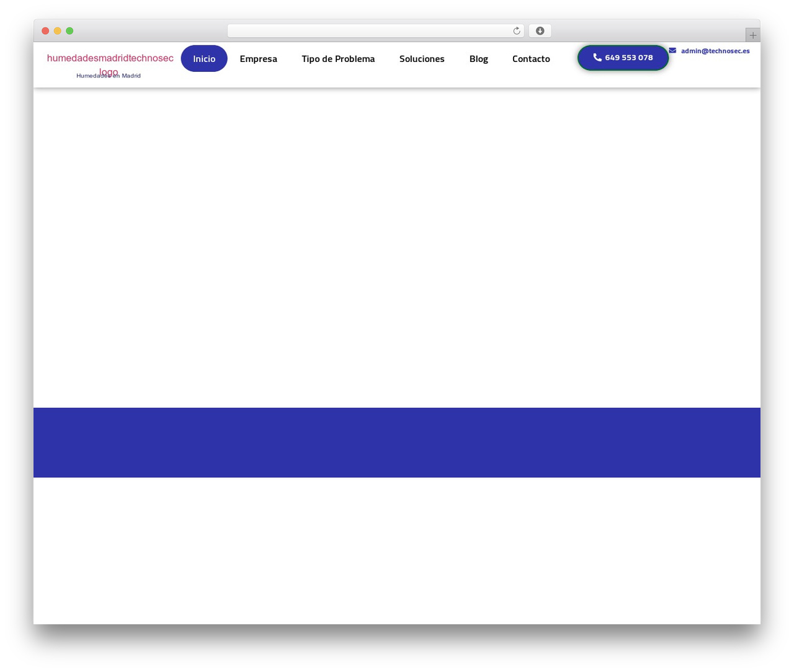Focus the browser address bar
Image resolution: width=794 pixels, height=672 pixels.
[375, 31]
